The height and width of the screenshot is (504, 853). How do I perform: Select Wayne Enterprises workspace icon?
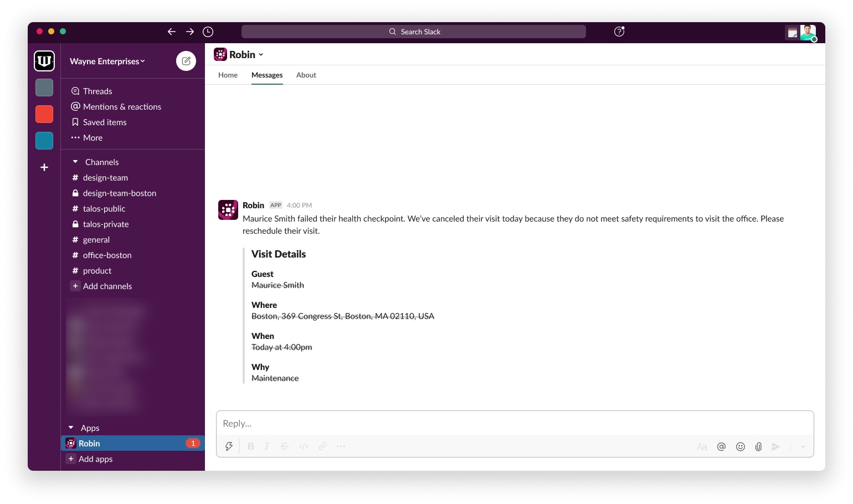(44, 61)
